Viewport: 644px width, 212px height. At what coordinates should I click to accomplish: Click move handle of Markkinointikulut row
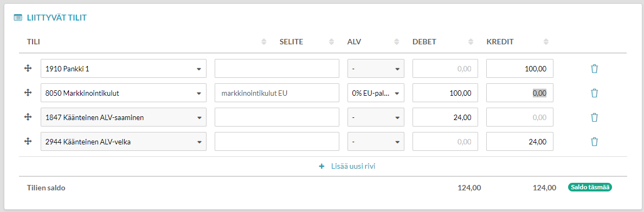pyautogui.click(x=28, y=93)
